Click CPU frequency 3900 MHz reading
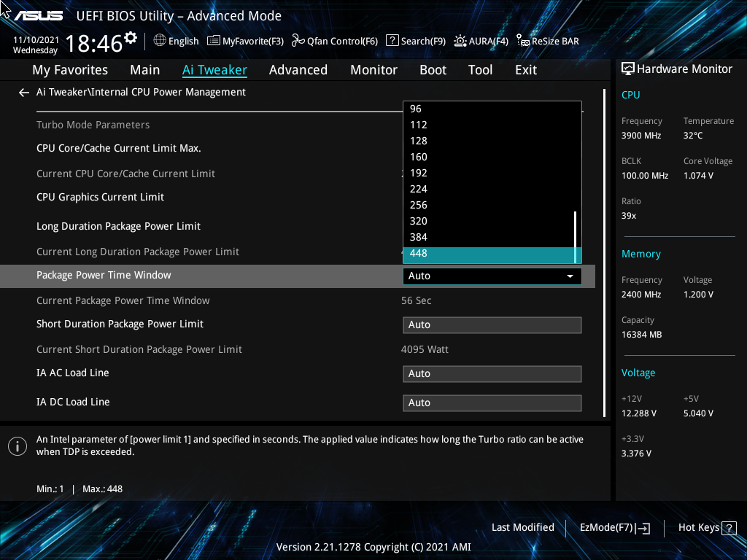 point(640,136)
